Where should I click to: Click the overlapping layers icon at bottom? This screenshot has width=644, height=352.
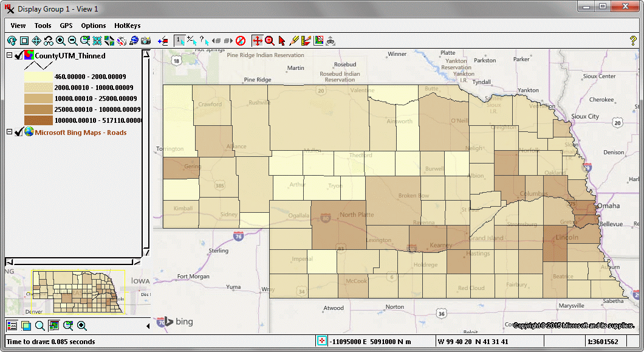[x=26, y=326]
